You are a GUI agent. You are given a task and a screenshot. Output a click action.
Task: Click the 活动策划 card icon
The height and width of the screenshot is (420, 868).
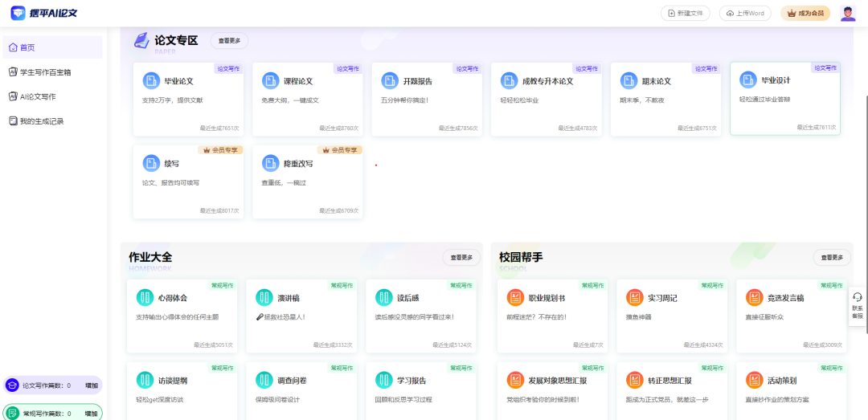755,380
